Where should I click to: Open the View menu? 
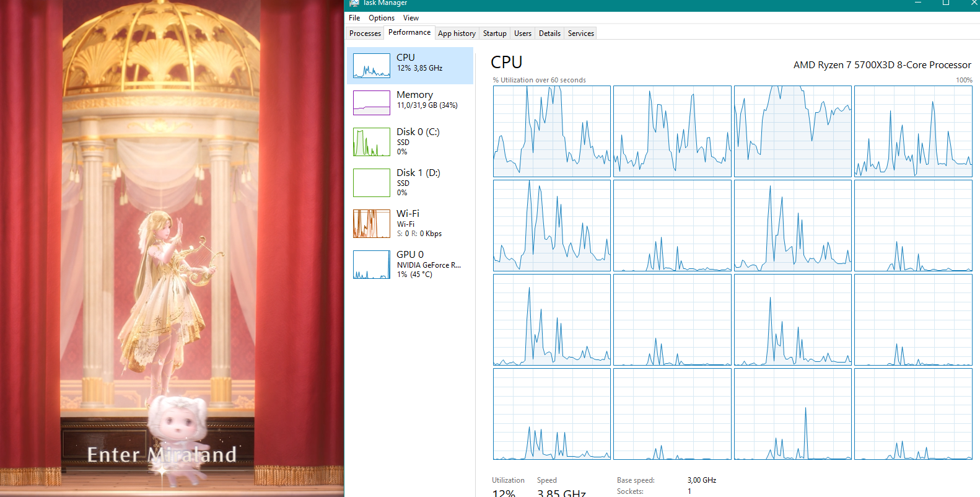pyautogui.click(x=411, y=18)
